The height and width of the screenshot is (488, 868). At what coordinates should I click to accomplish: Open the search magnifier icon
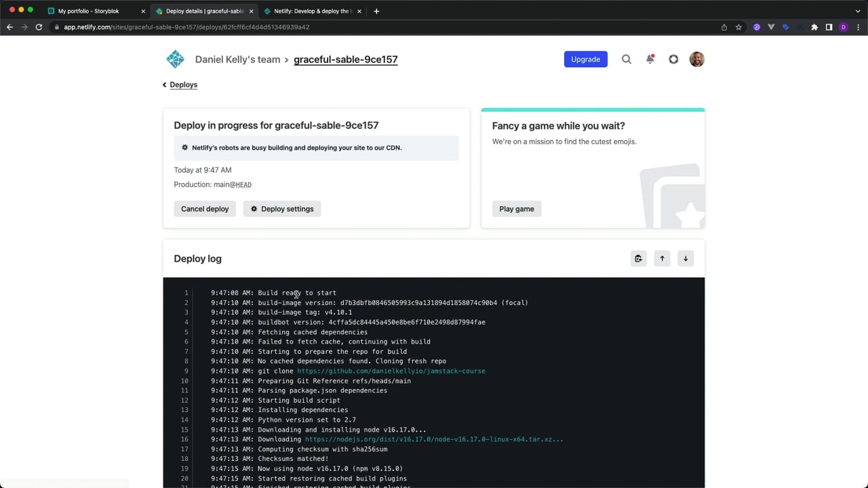pos(627,59)
